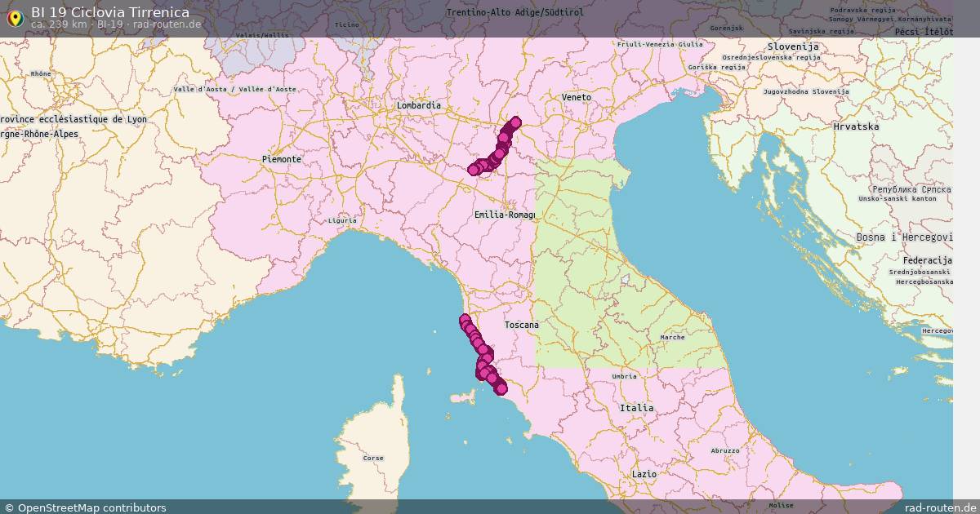Click the topmost marker in the Toscana coastal chain
Image resolution: width=980 pixels, height=514 pixels.
pyautogui.click(x=464, y=316)
